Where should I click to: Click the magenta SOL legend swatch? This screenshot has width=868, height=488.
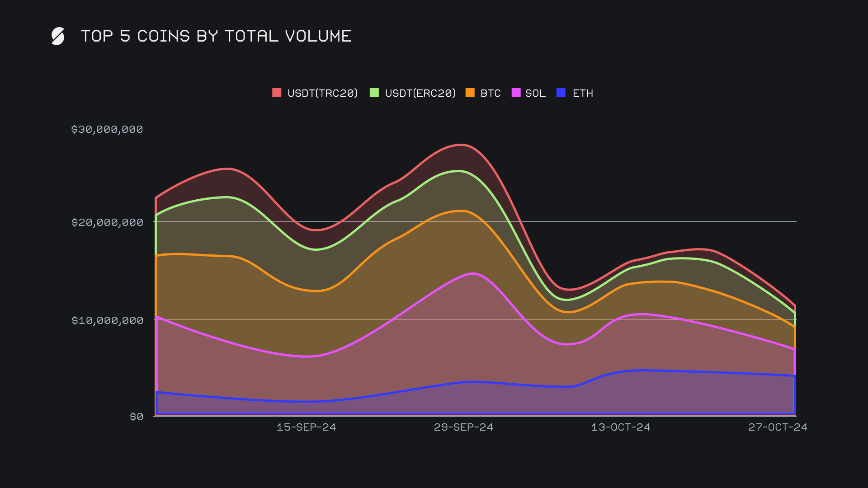(516, 93)
